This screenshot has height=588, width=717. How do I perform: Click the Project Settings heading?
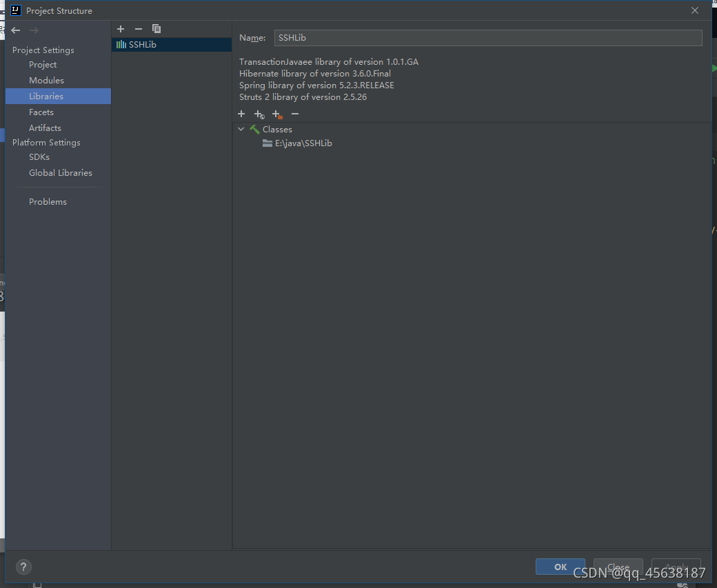43,50
